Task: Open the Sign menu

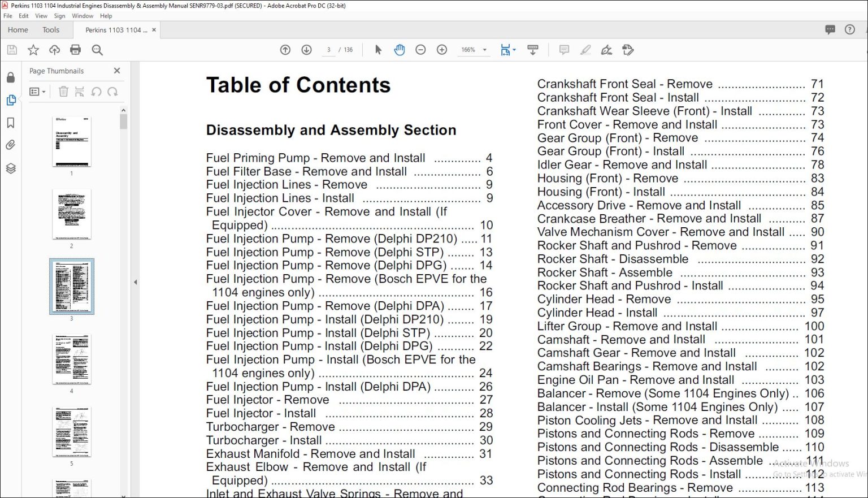Action: click(59, 16)
